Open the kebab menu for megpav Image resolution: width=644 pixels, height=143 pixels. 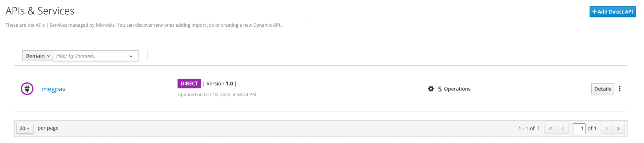pyautogui.click(x=620, y=89)
